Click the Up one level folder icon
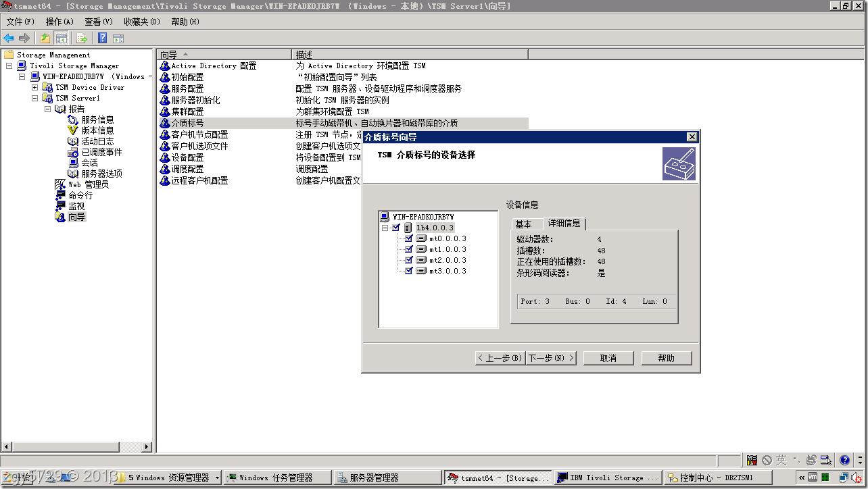The height and width of the screenshot is (489, 868). (45, 38)
